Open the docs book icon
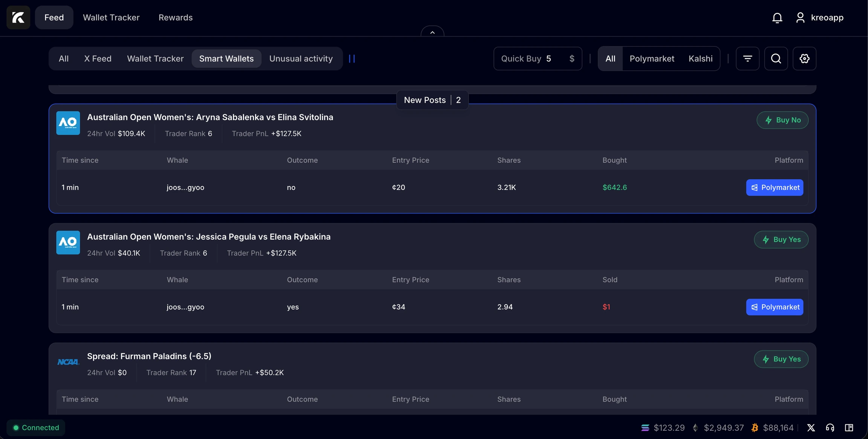The image size is (868, 439). pyautogui.click(x=849, y=428)
